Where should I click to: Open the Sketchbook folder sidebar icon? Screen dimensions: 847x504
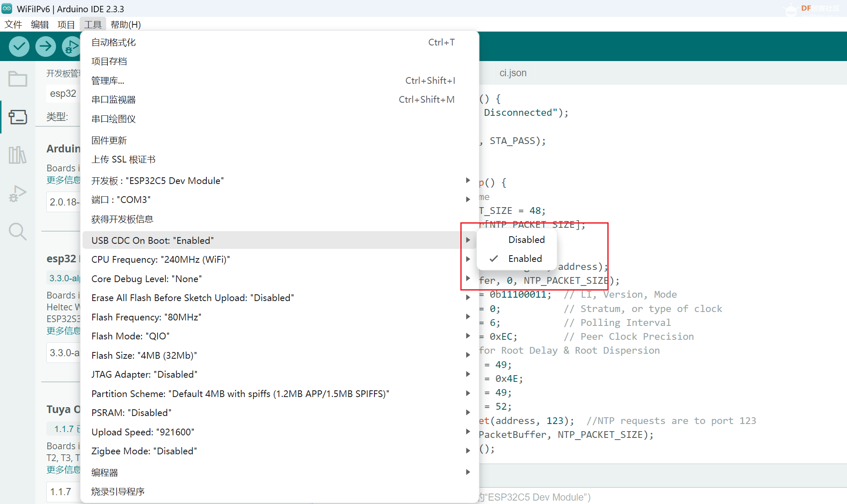[x=18, y=79]
